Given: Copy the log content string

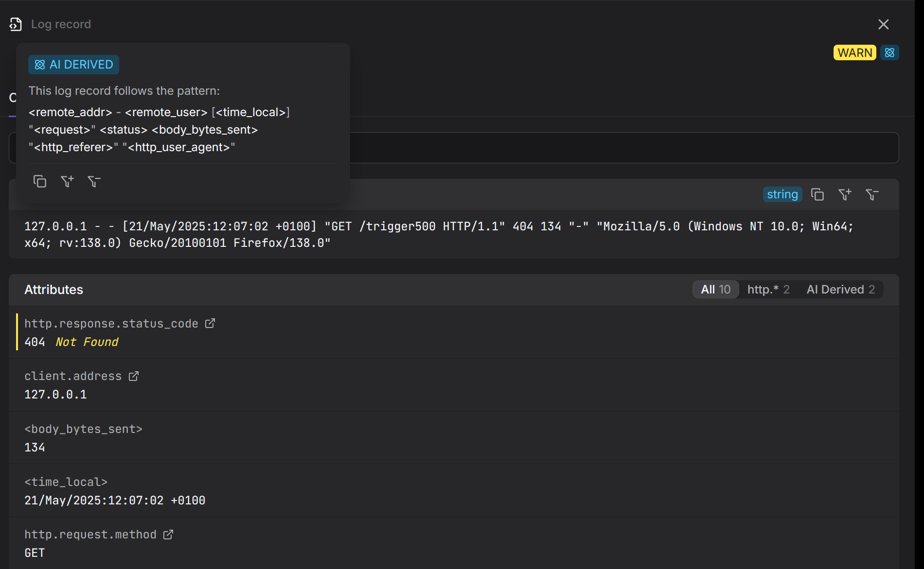Looking at the screenshot, I should pyautogui.click(x=817, y=195).
